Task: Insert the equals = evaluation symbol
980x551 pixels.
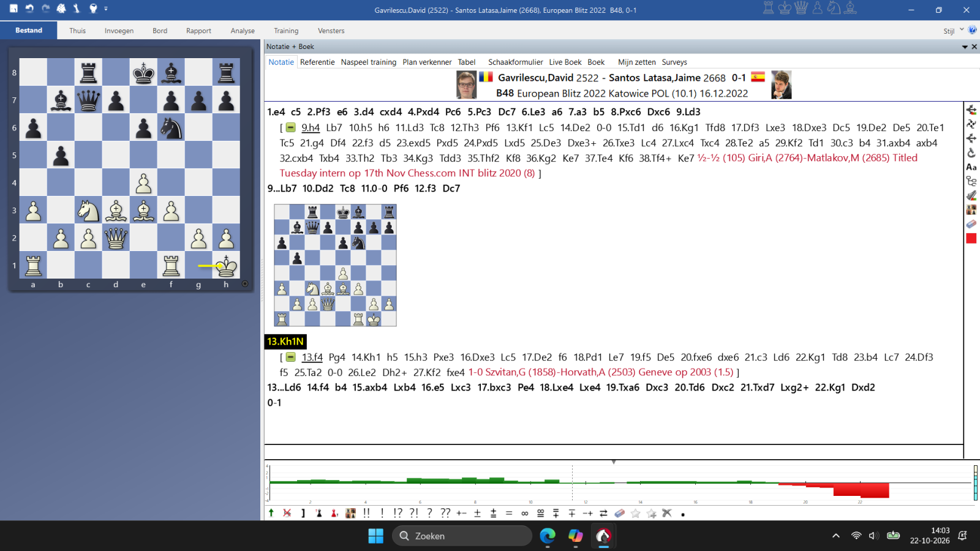Action: click(509, 513)
